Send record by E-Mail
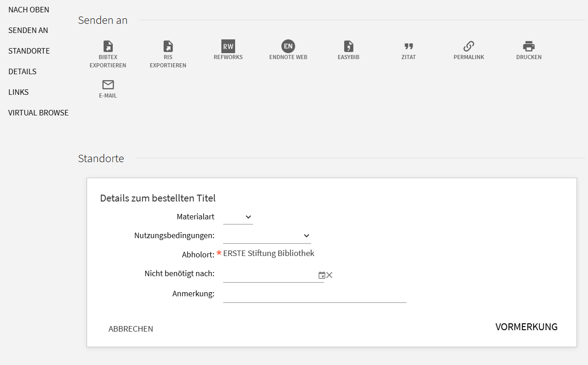588x365 pixels. coord(108,85)
